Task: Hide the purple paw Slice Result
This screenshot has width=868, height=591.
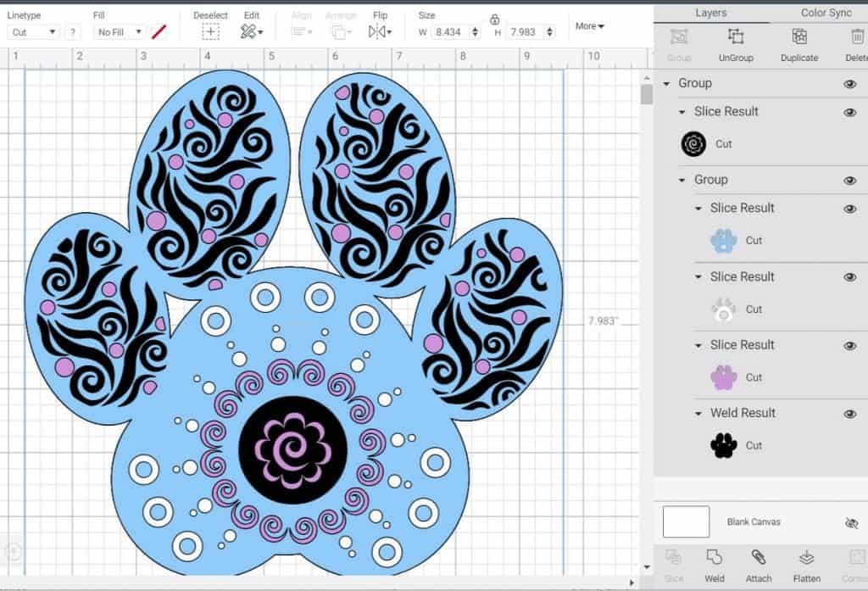Action: [849, 346]
